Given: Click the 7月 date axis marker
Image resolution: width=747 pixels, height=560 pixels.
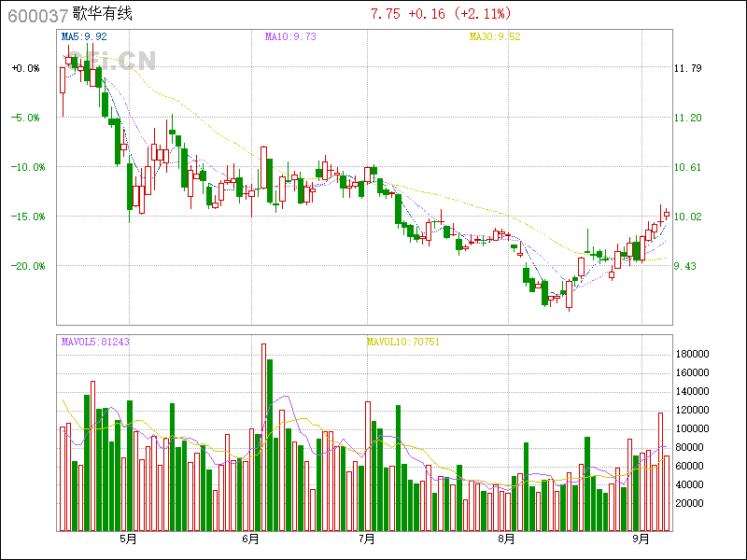Looking at the screenshot, I should point(367,539).
